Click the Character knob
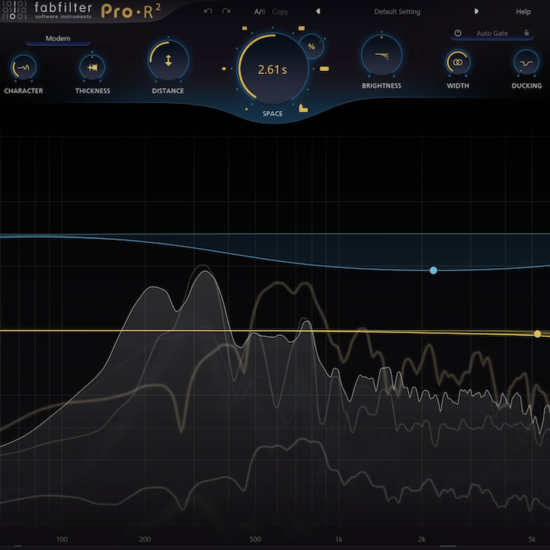The width and height of the screenshot is (550, 550). tap(24, 67)
